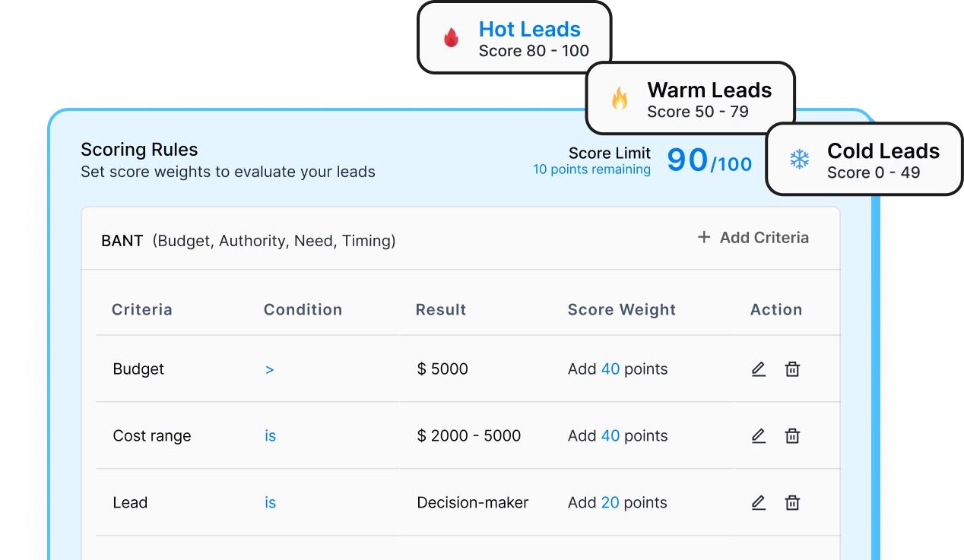The height and width of the screenshot is (560, 964).
Task: Click the Criteria column header
Action: 142,310
